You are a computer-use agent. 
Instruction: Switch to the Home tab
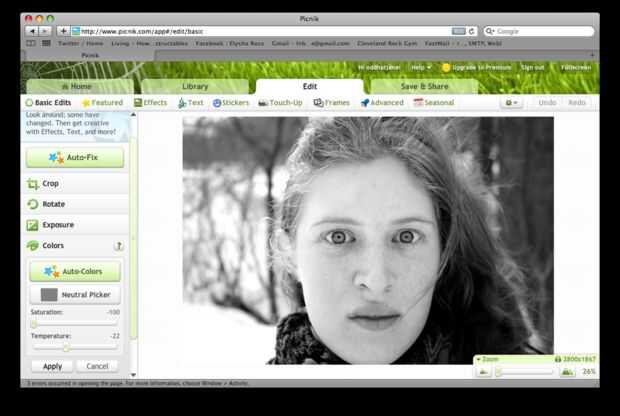[x=80, y=87]
